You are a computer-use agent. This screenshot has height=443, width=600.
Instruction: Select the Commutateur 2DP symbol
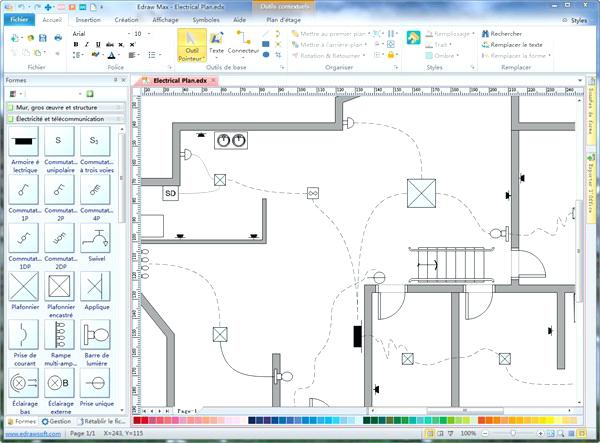click(x=59, y=238)
